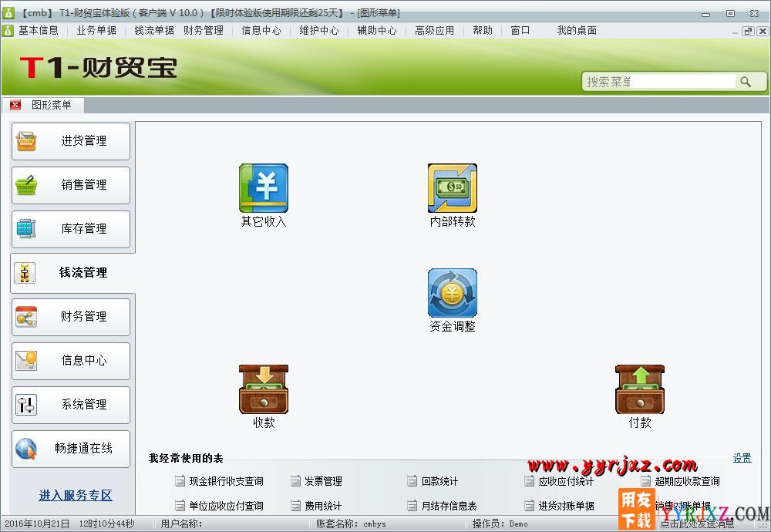Open the 付款 payment box icon
Screen dimensions: 771x532
point(640,389)
